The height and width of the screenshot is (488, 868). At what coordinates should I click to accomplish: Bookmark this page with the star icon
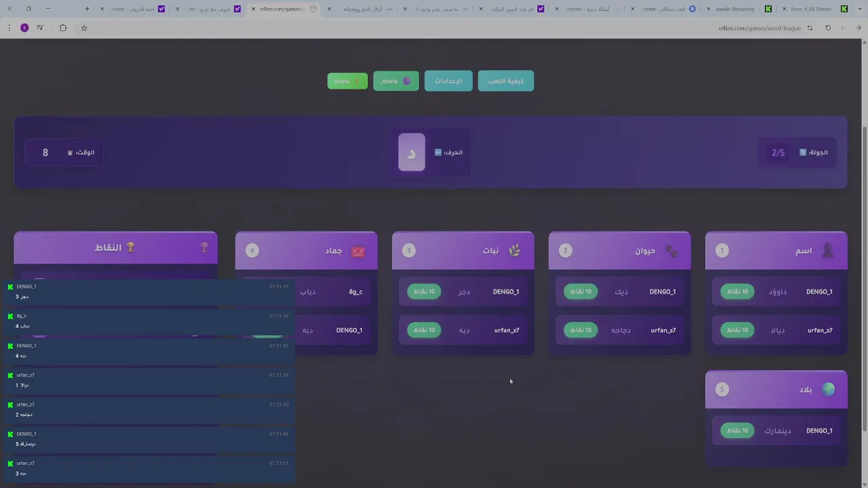tap(84, 28)
